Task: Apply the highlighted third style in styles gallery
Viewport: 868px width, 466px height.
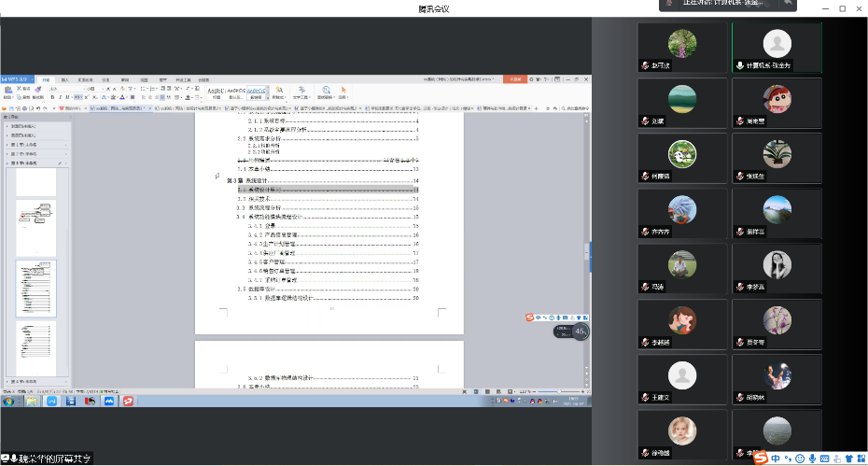Action: click(256, 92)
